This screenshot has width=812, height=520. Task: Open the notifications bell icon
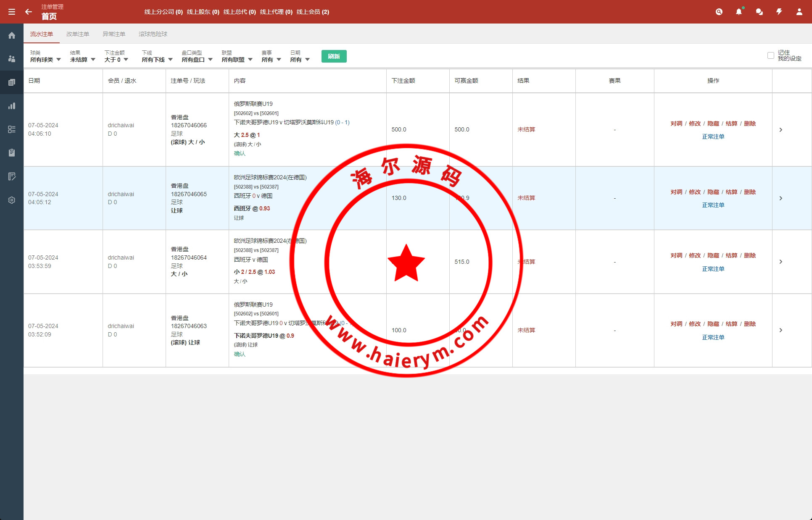739,12
